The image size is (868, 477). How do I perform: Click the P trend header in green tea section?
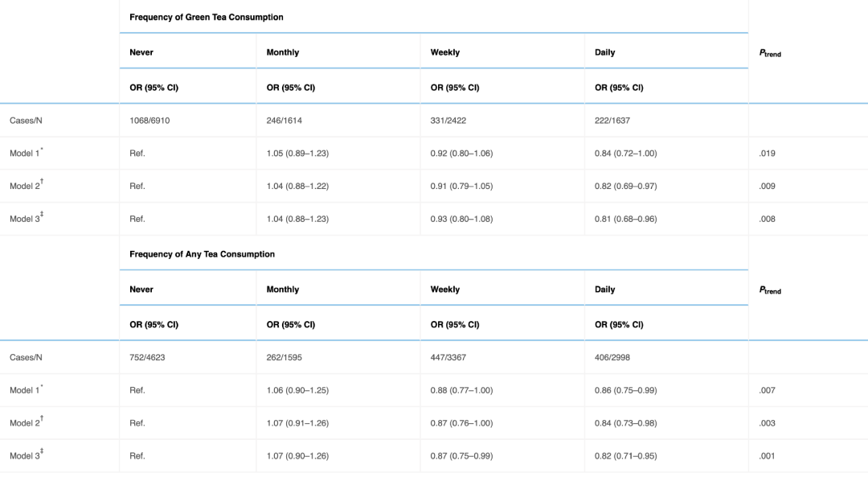tap(770, 53)
